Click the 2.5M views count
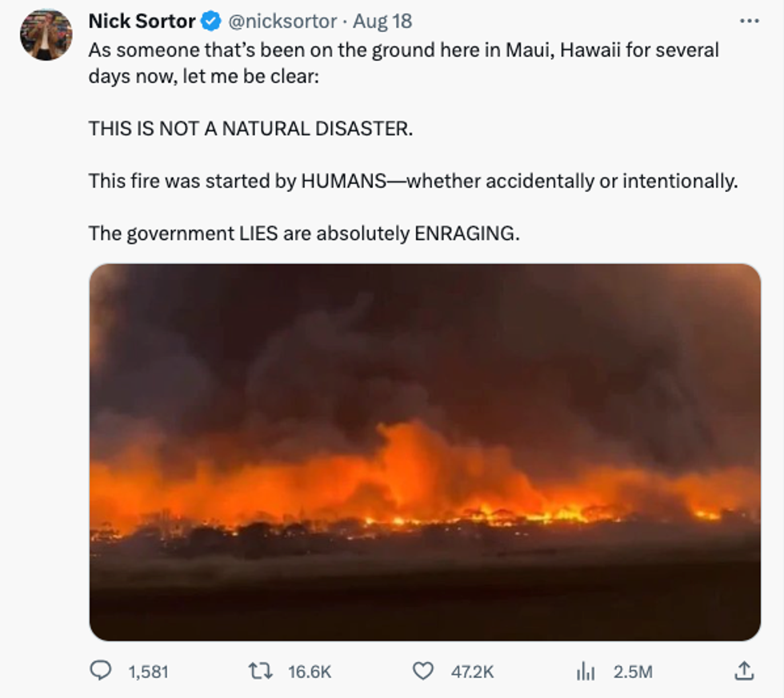The height and width of the screenshot is (698, 784). tap(633, 672)
